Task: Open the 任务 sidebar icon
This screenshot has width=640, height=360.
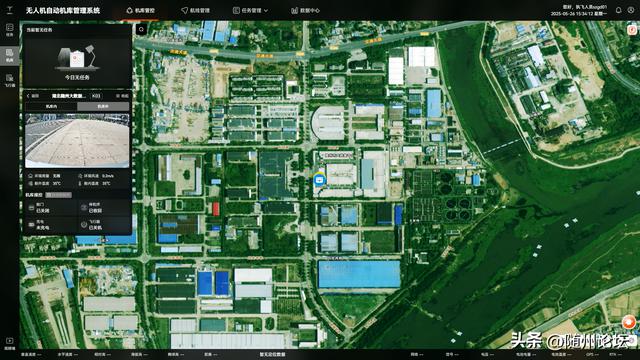Action: pos(9,30)
